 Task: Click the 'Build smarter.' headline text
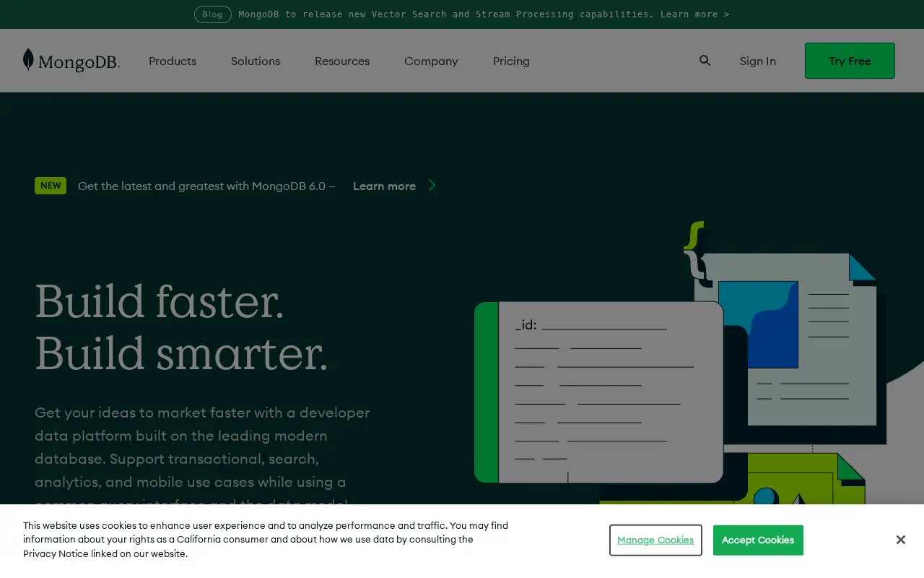click(x=181, y=353)
